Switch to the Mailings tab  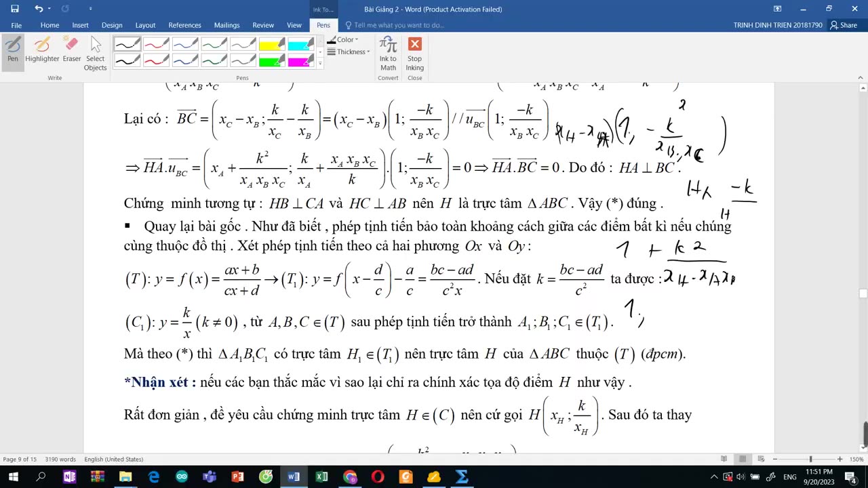click(226, 25)
